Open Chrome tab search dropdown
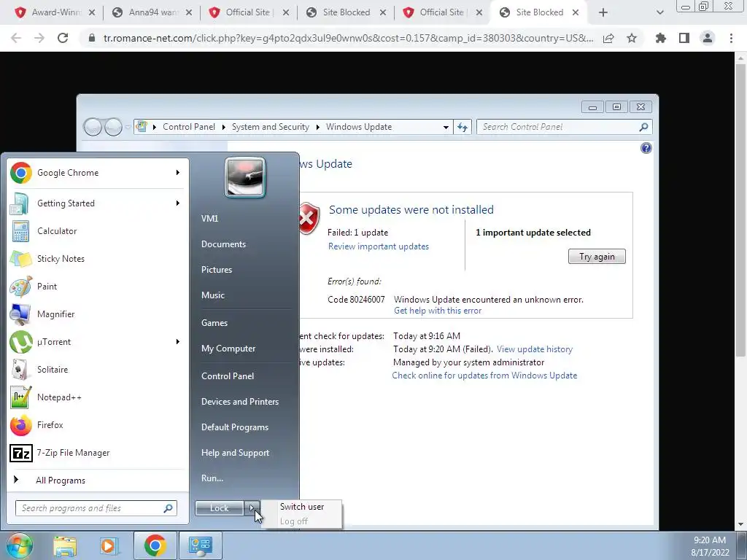Screen dimensions: 747x560 659,12
